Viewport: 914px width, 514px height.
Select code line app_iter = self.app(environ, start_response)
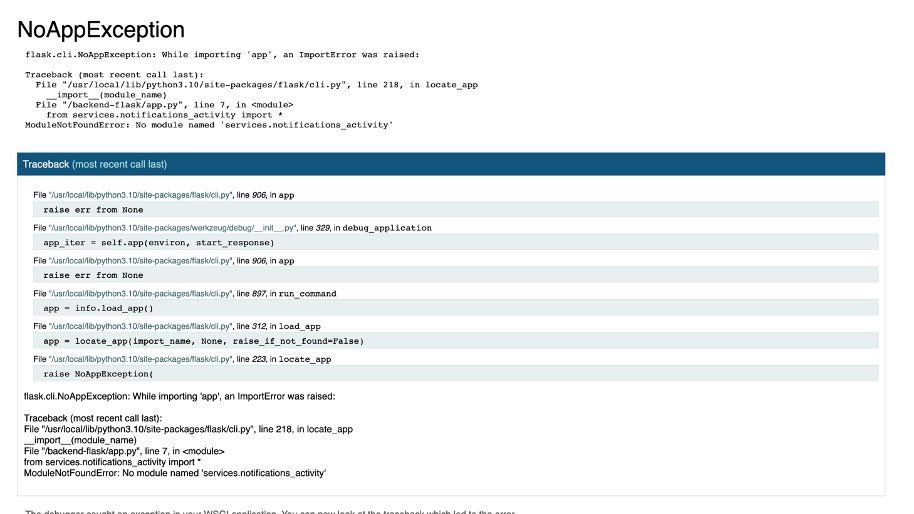pyautogui.click(x=456, y=242)
